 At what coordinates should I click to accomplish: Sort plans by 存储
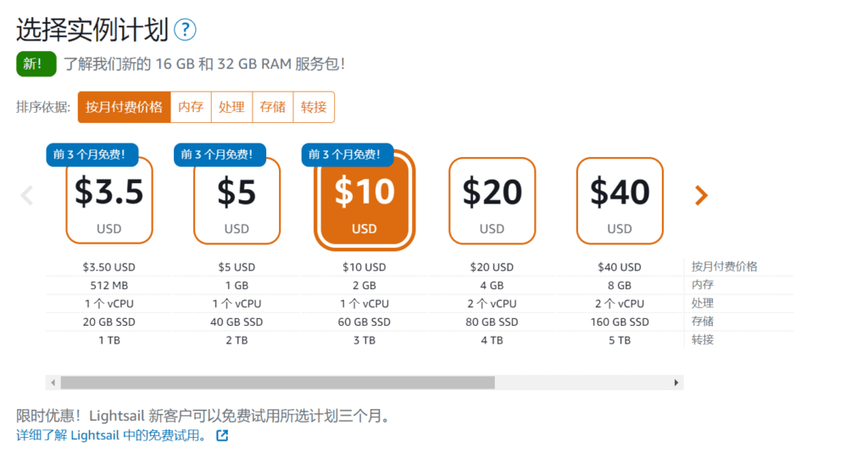[273, 107]
